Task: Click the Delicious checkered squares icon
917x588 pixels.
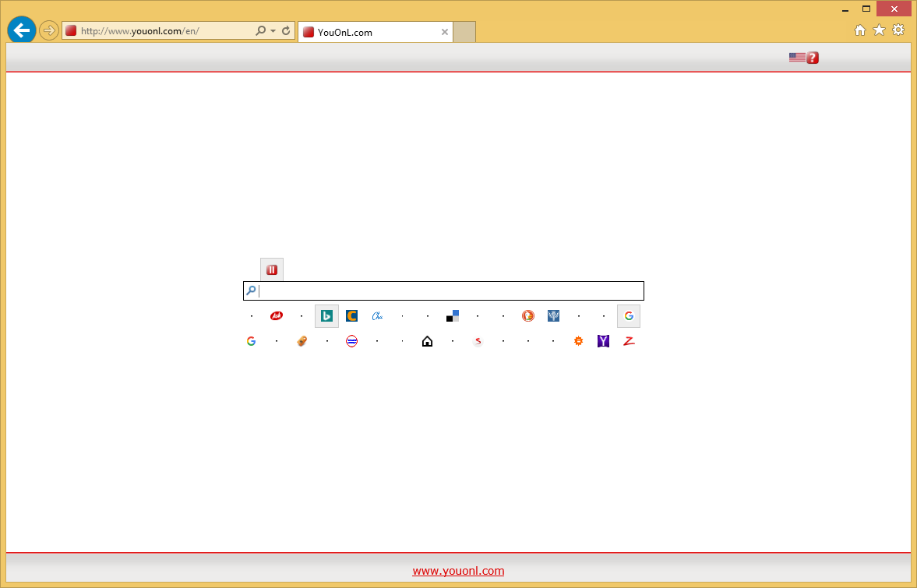Action: point(453,316)
